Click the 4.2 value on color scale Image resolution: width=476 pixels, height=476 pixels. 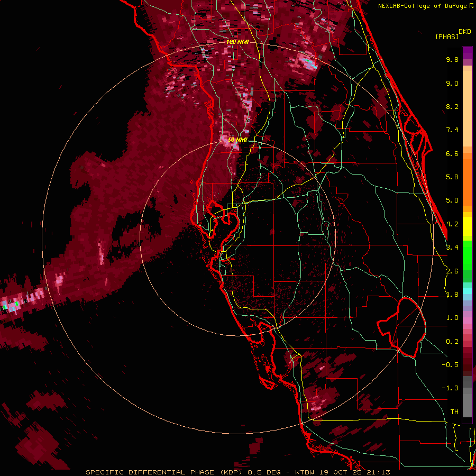(452, 224)
